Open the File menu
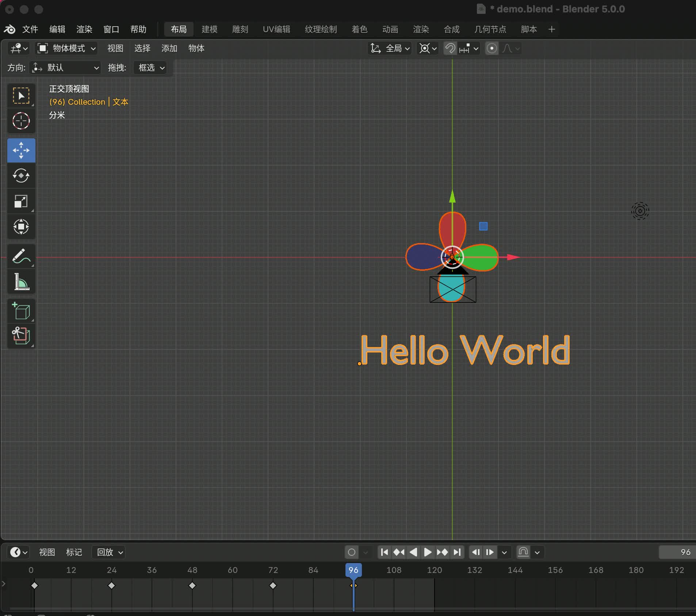 pyautogui.click(x=30, y=29)
